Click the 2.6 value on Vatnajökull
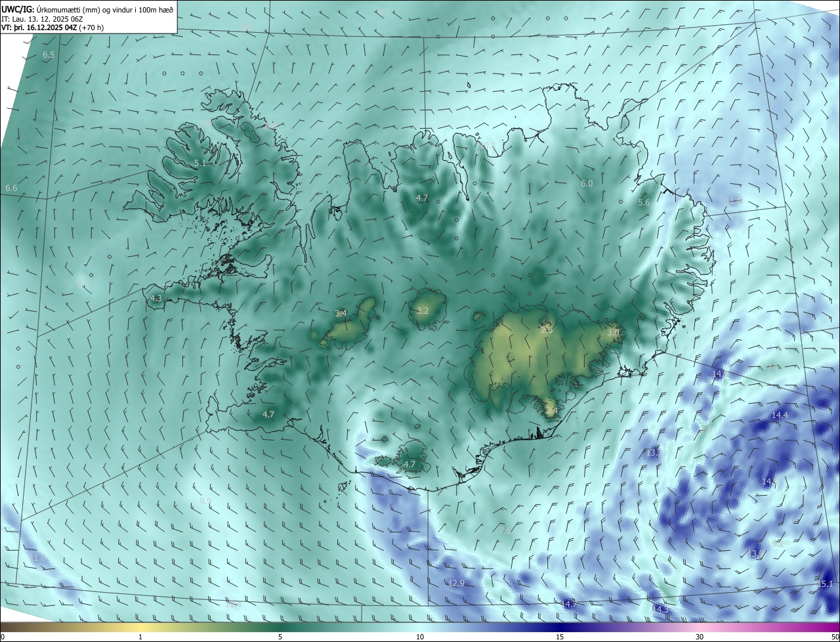The height and width of the screenshot is (642, 840). [547, 330]
